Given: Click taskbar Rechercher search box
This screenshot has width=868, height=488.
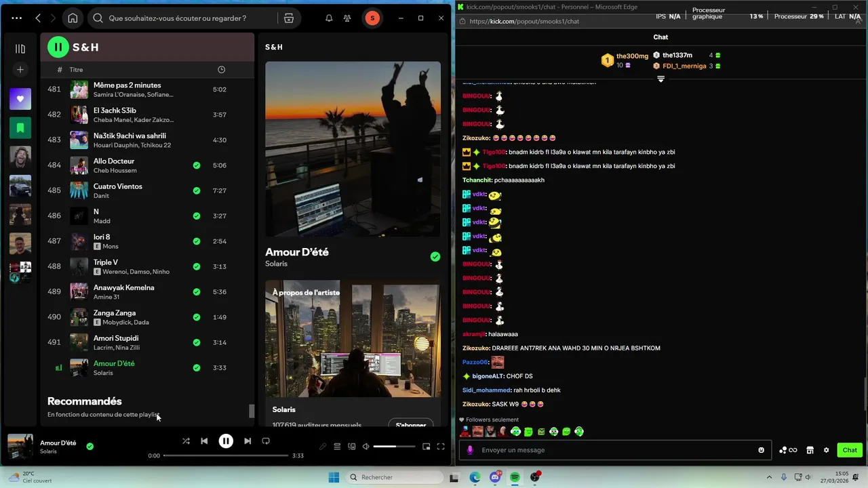Looking at the screenshot, I should 395,477.
